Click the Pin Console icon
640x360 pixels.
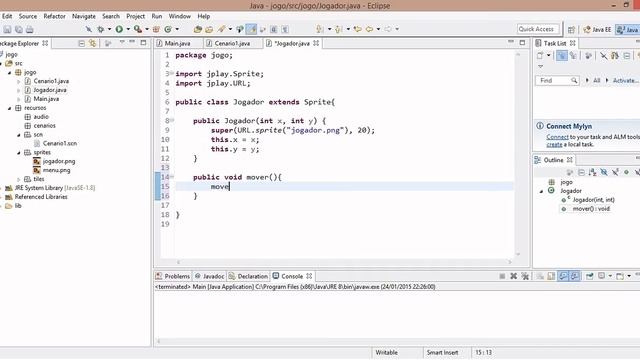pyautogui.click(x=589, y=276)
